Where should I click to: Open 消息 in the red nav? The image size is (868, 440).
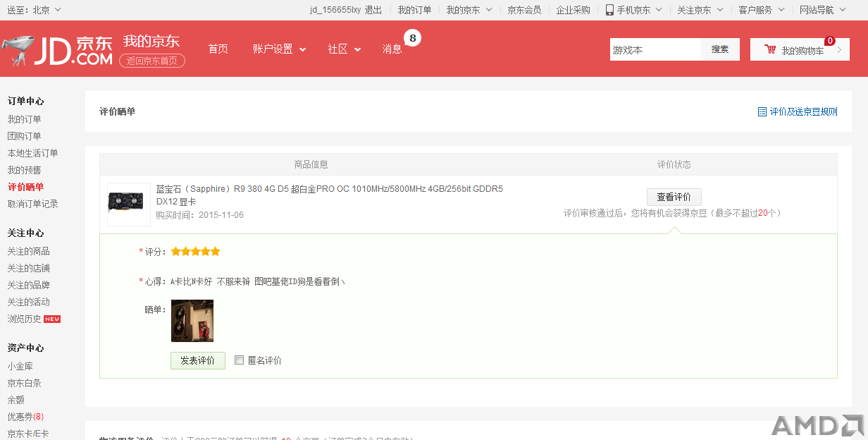pyautogui.click(x=392, y=49)
